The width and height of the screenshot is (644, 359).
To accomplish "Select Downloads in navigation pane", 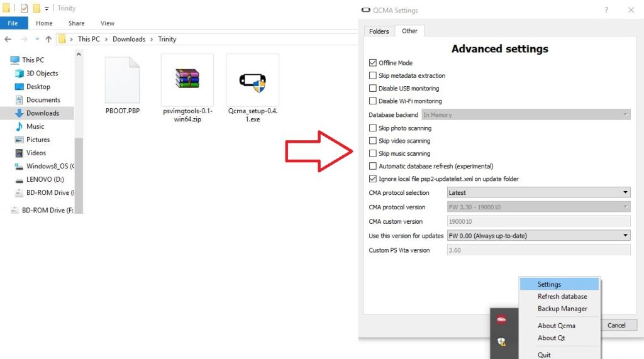I will point(43,113).
